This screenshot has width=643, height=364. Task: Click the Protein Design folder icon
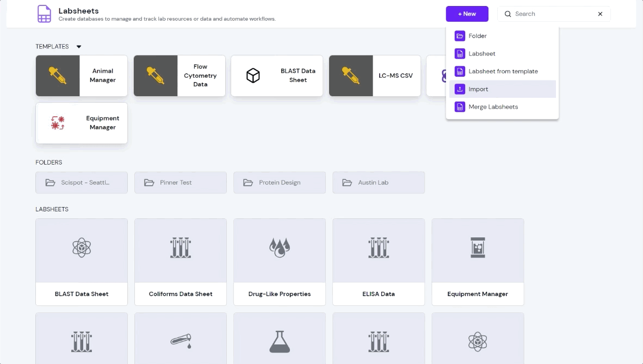pyautogui.click(x=248, y=183)
